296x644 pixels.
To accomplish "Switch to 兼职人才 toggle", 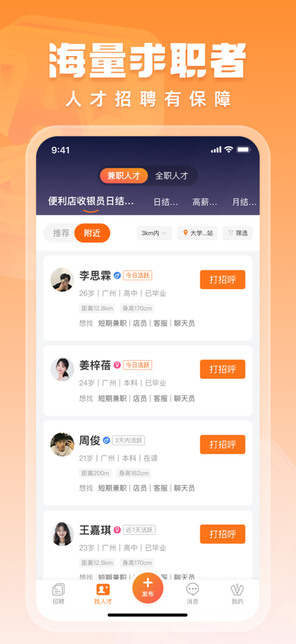I will point(124,176).
